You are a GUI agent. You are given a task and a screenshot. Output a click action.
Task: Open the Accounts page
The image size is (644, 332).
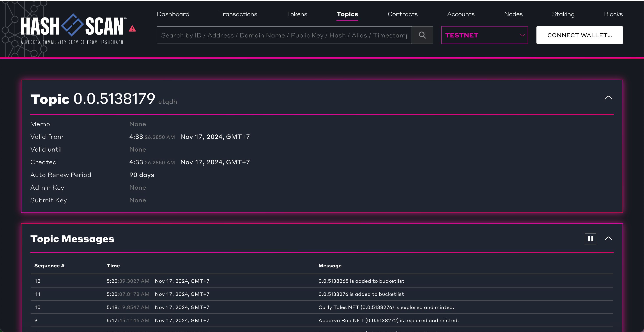(461, 14)
